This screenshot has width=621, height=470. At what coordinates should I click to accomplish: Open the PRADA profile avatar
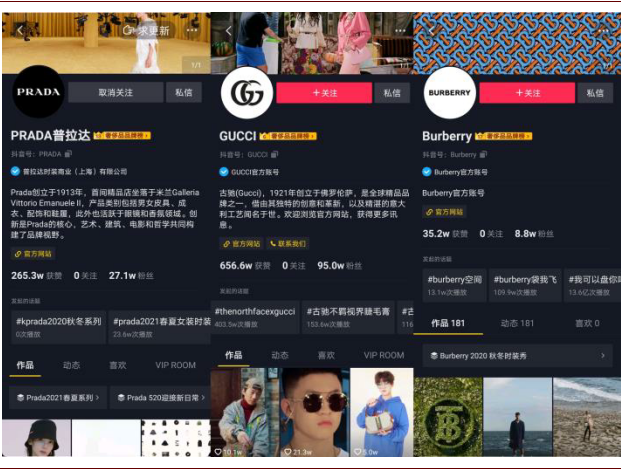coord(38,92)
